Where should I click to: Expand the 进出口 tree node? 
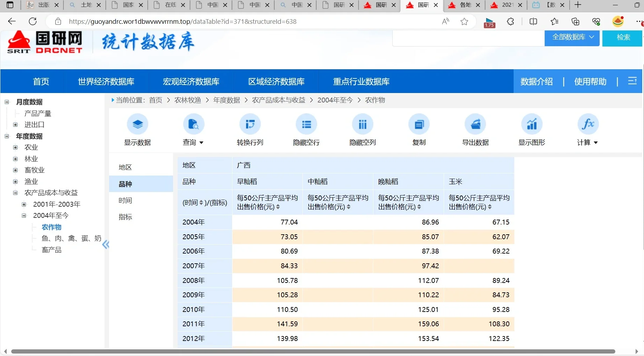(15, 124)
